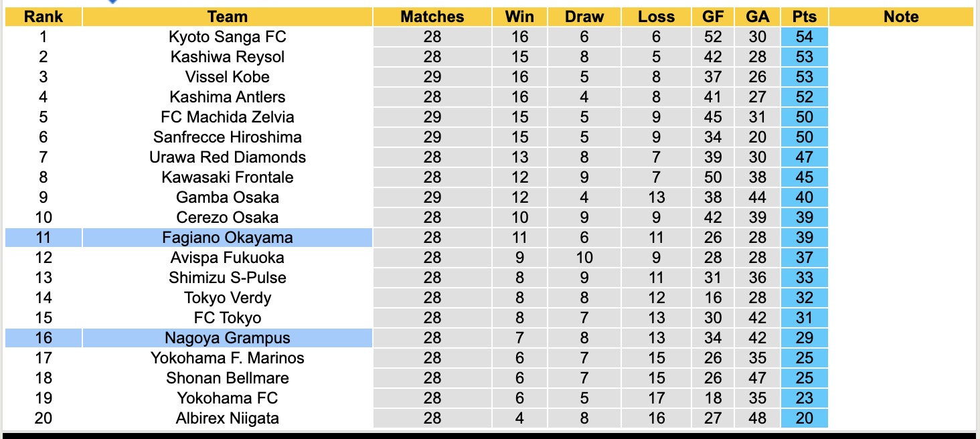The height and width of the screenshot is (439, 980).
Task: Click the Rank column header
Action: (43, 17)
